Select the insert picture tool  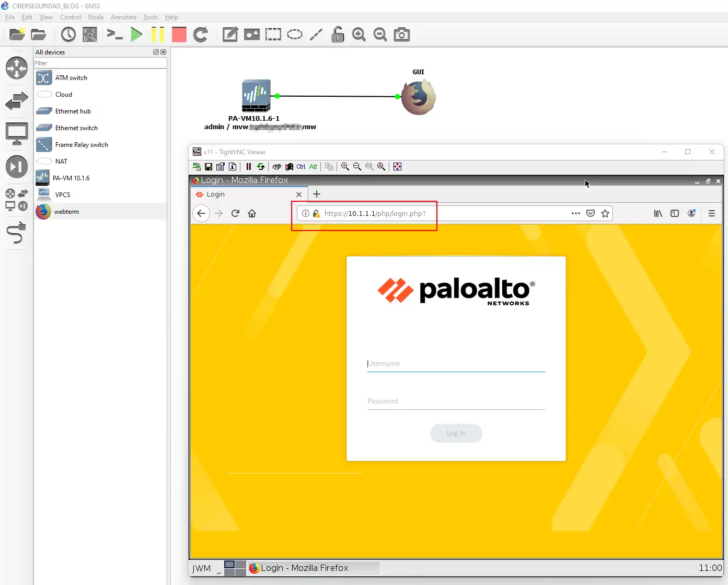(x=252, y=35)
